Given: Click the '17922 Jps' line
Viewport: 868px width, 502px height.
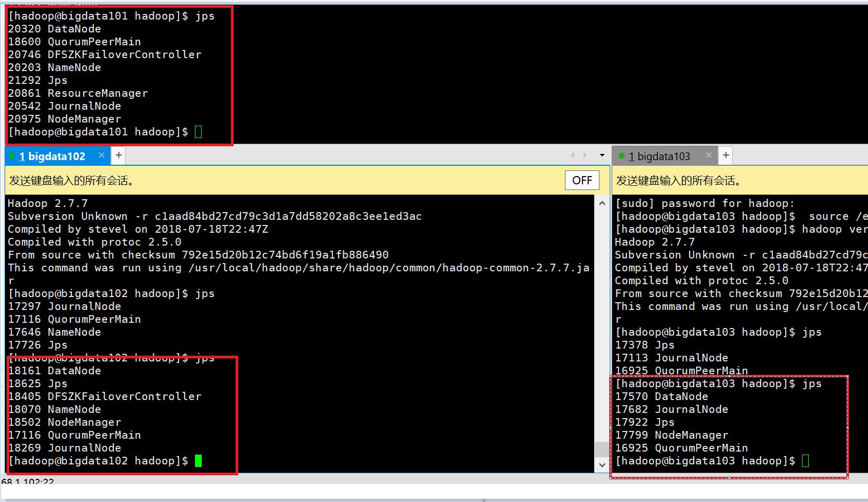Looking at the screenshot, I should click(645, 422).
